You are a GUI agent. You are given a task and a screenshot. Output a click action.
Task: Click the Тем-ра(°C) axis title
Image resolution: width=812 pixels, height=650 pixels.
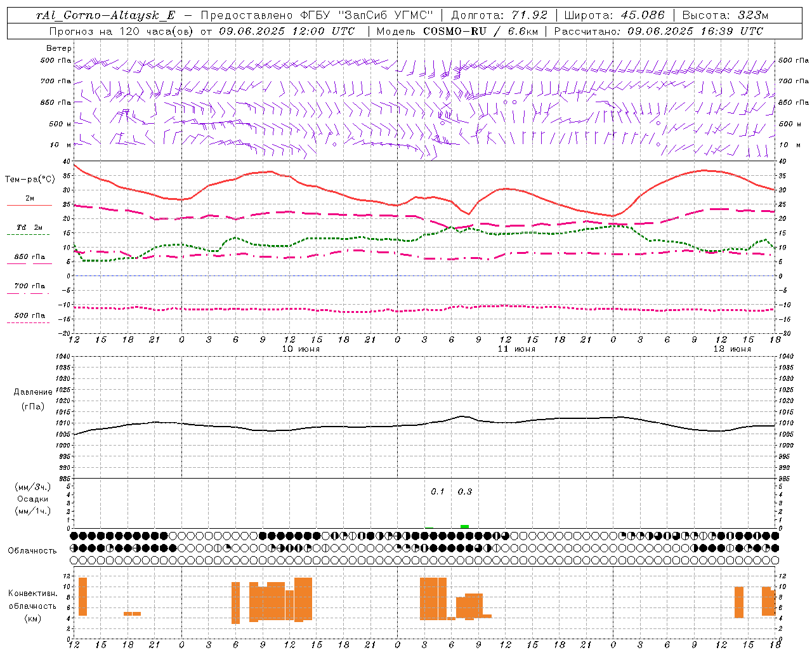tap(30, 180)
